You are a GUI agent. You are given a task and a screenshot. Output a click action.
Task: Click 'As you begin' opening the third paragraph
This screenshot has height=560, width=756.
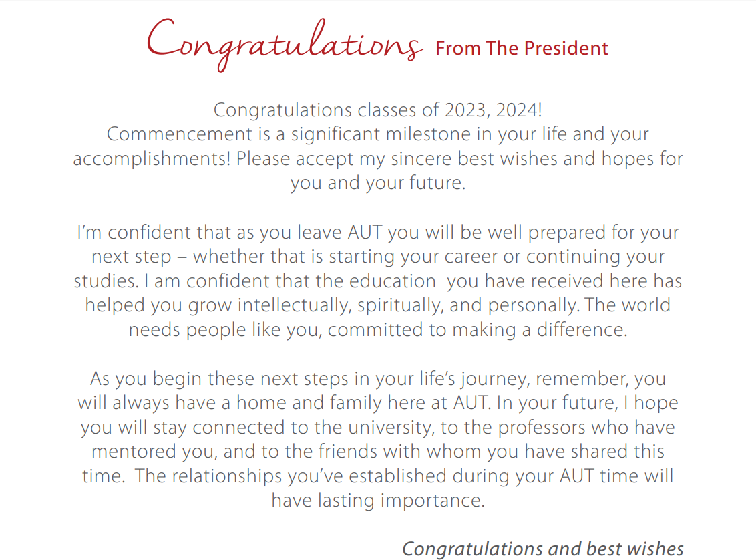tap(146, 379)
